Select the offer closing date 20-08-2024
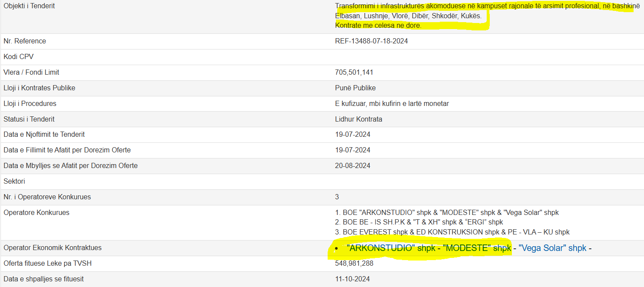Viewport: 644px width, 287px height. point(352,166)
